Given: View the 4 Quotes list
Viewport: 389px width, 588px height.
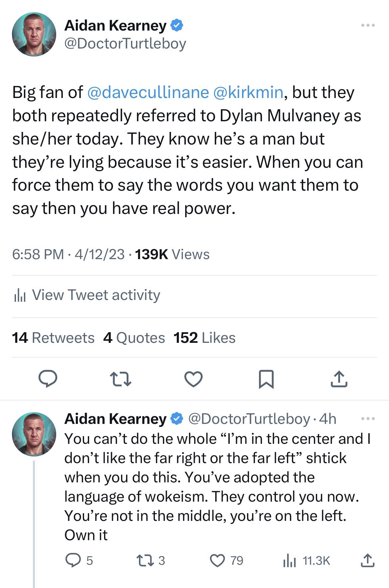Looking at the screenshot, I should pyautogui.click(x=134, y=338).
